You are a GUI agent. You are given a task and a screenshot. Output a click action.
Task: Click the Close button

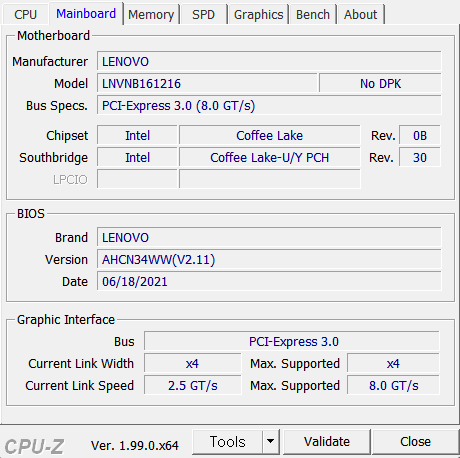pyautogui.click(x=415, y=442)
